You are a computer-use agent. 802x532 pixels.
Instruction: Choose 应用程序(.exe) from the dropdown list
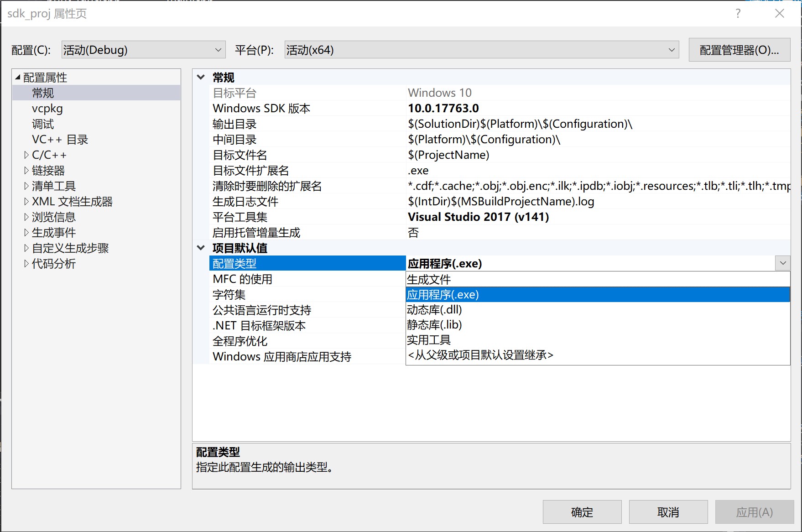tap(598, 294)
